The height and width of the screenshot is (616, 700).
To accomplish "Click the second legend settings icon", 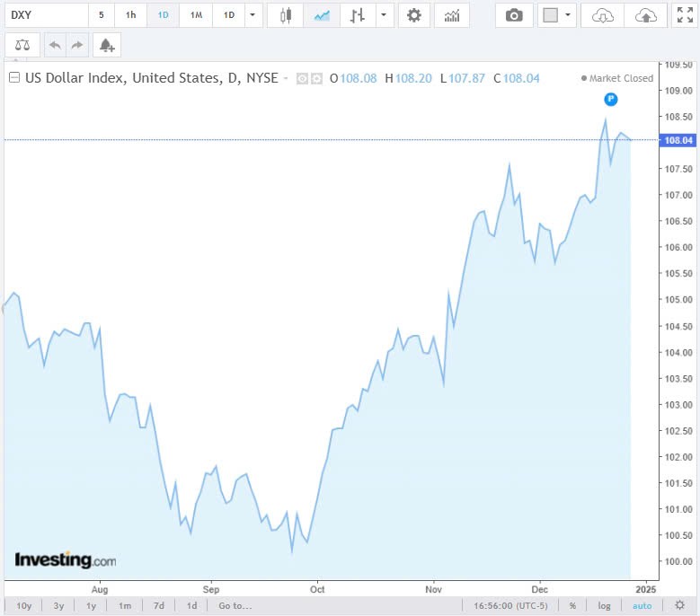I will pos(316,79).
